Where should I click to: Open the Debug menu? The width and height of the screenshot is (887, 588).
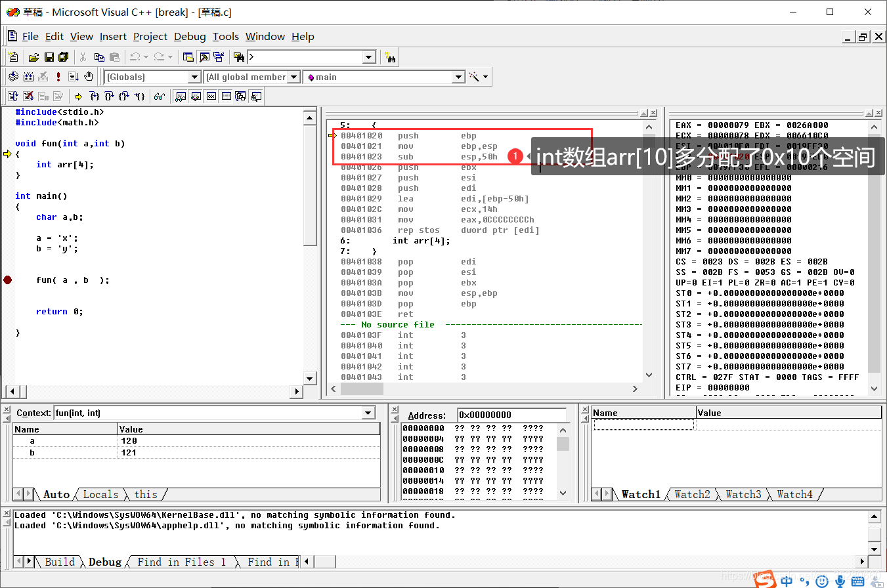click(x=190, y=37)
